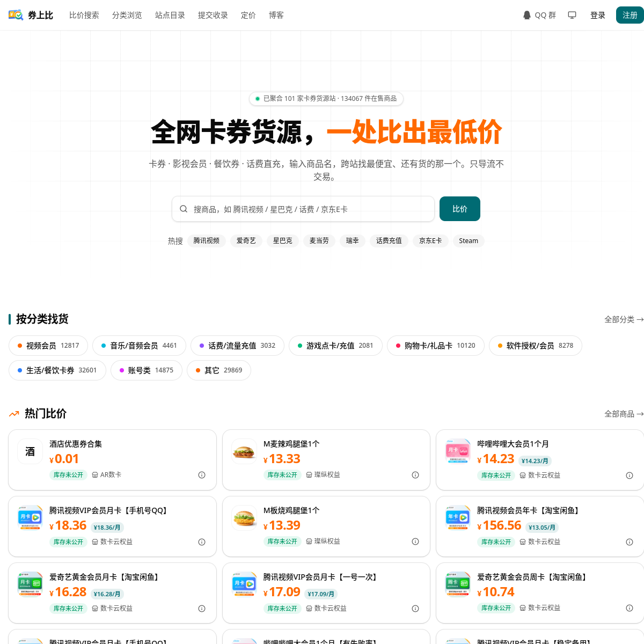Click the 注册 button
Viewport: 644px width, 644px height.
pyautogui.click(x=630, y=15)
